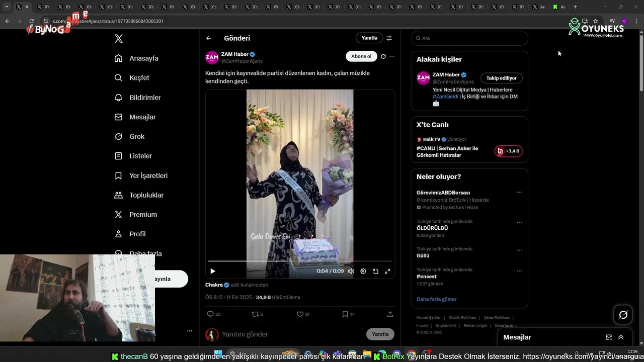The height and width of the screenshot is (362, 644).
Task: Seek on the video progress bar
Action: pyautogui.click(x=300, y=261)
